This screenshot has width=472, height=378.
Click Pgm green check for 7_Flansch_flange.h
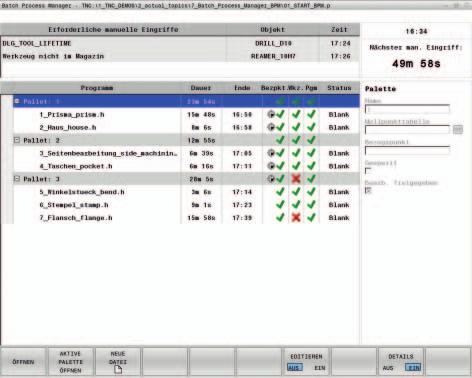tap(311, 218)
